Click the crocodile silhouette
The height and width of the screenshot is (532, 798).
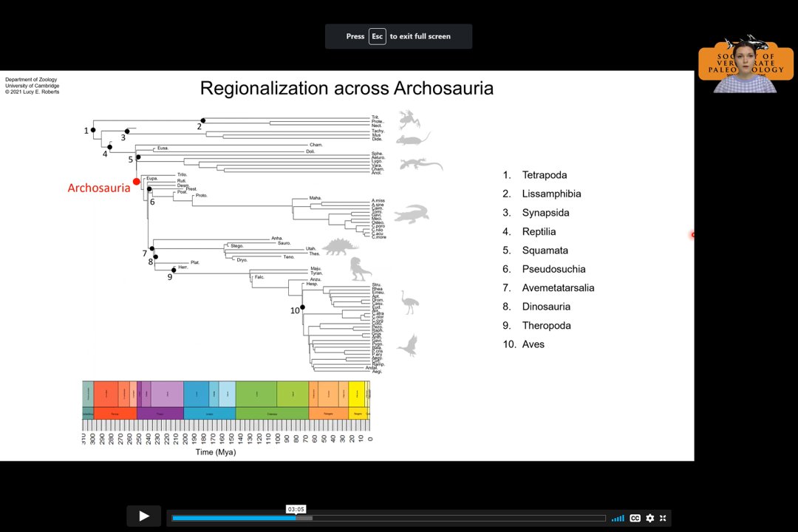(412, 214)
